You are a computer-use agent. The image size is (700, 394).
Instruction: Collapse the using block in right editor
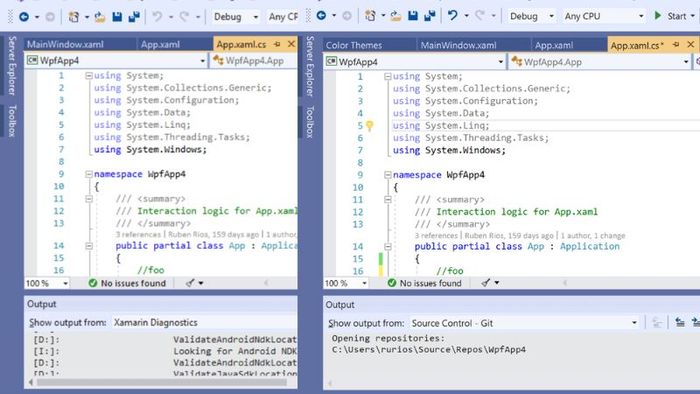point(388,77)
